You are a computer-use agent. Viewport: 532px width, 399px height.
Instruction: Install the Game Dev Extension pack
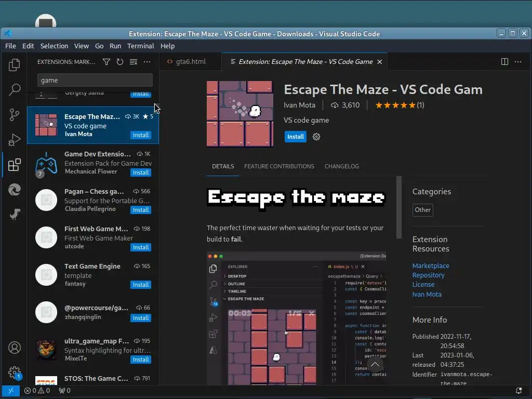pos(140,172)
